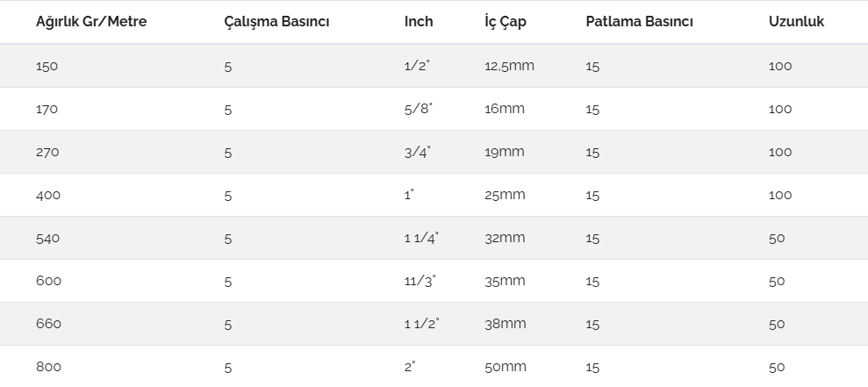Click the 5/8" inch value
Viewport: 868px width, 387px height.
419,109
